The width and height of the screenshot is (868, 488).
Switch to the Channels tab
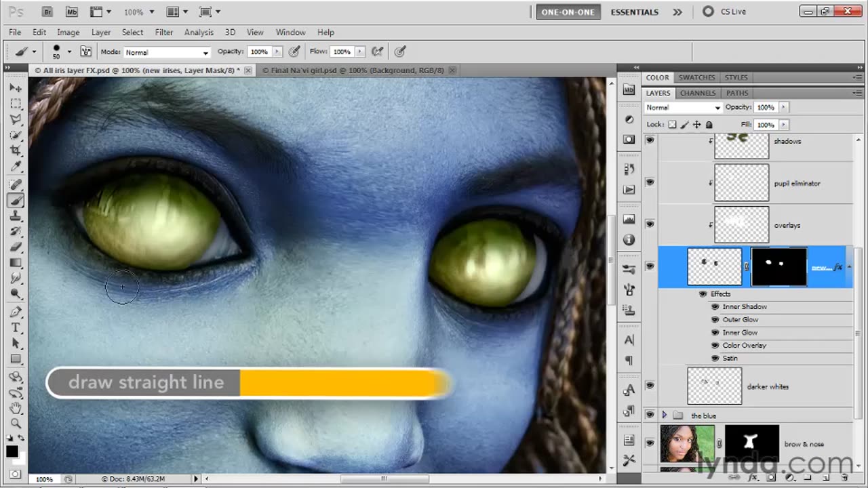(x=697, y=93)
